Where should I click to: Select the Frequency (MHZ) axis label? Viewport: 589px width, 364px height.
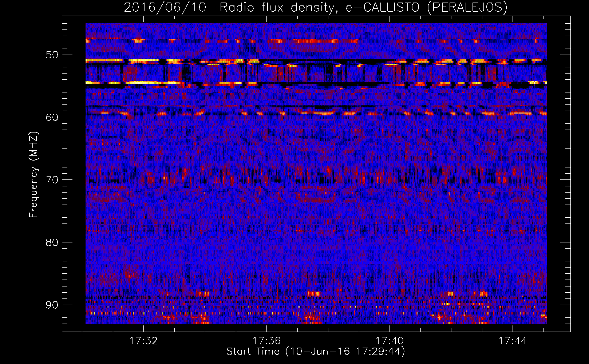point(33,175)
